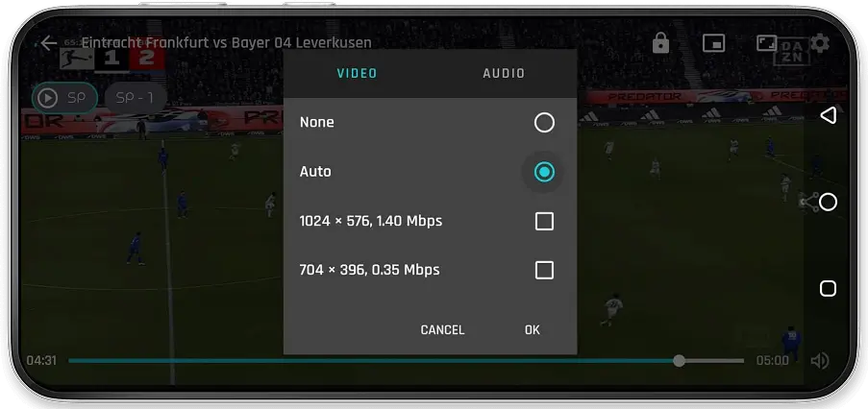Click the 704 × 396, 0.35 Mbps label
Screen dimensions: 868x409
point(369,271)
